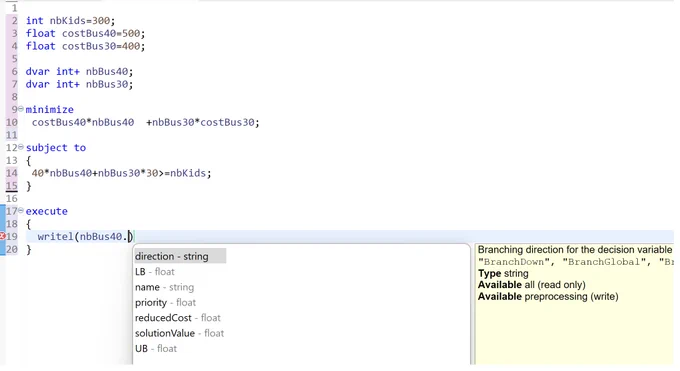Click the error marker on line 19
680x371 pixels.
[2, 236]
